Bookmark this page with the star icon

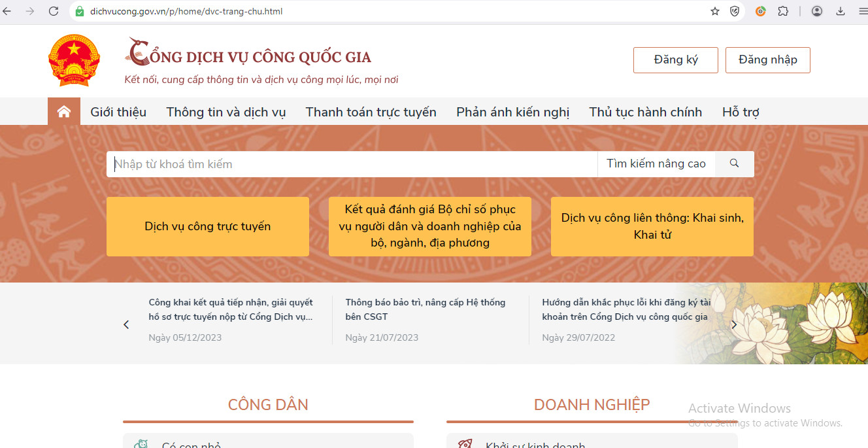[715, 11]
